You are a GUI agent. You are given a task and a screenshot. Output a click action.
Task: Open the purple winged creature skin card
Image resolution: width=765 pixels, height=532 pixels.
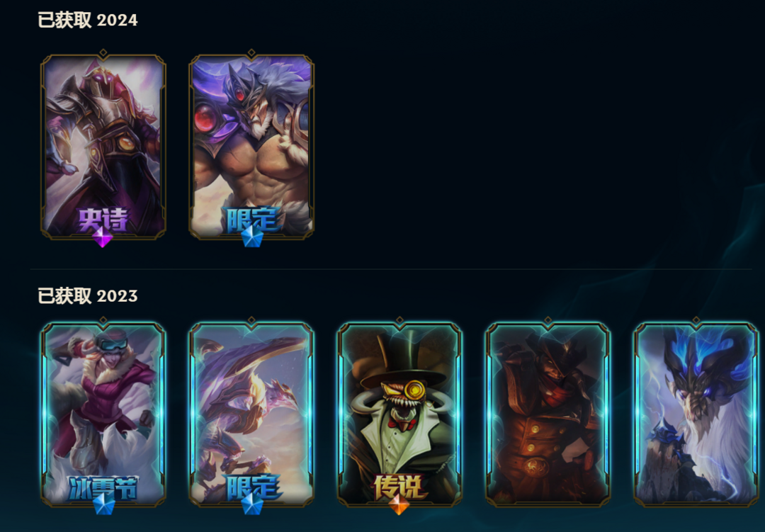tap(251, 414)
